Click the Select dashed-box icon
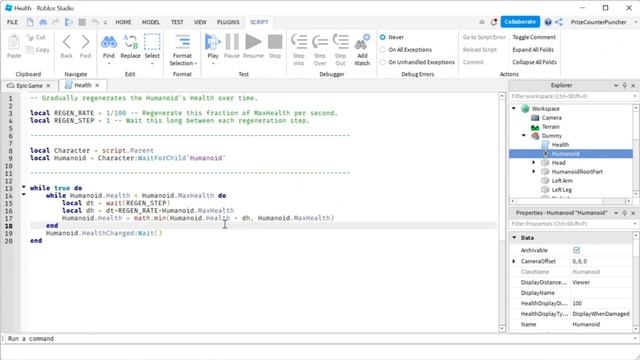Image resolution: width=640 pixels, height=360 pixels. pos(152,42)
